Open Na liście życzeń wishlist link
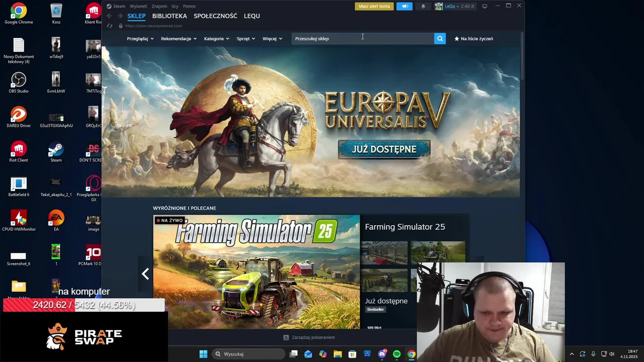 473,38
